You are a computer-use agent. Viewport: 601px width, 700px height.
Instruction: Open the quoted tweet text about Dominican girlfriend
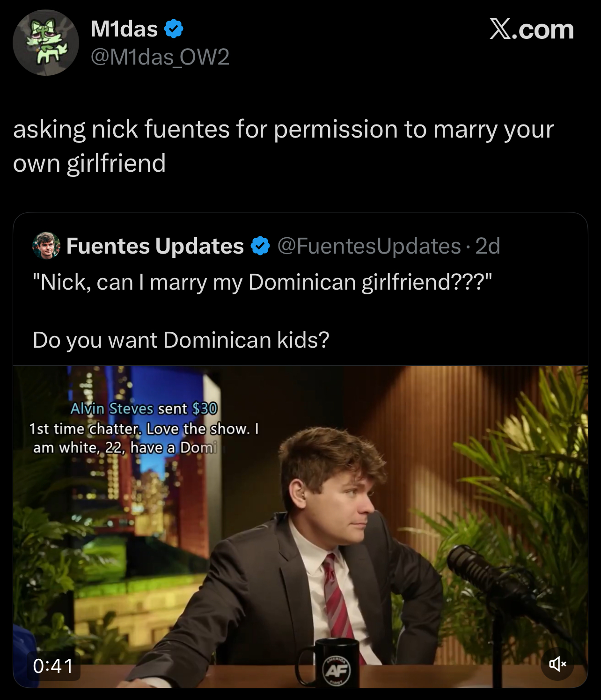[262, 283]
